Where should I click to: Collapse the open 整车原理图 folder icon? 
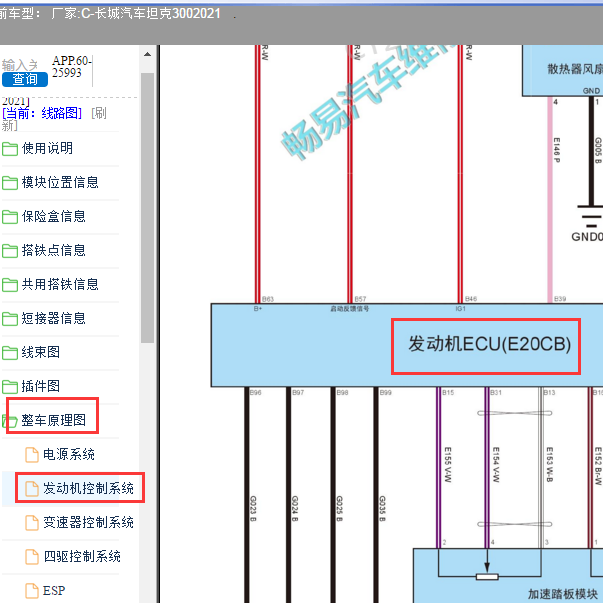click(10, 421)
